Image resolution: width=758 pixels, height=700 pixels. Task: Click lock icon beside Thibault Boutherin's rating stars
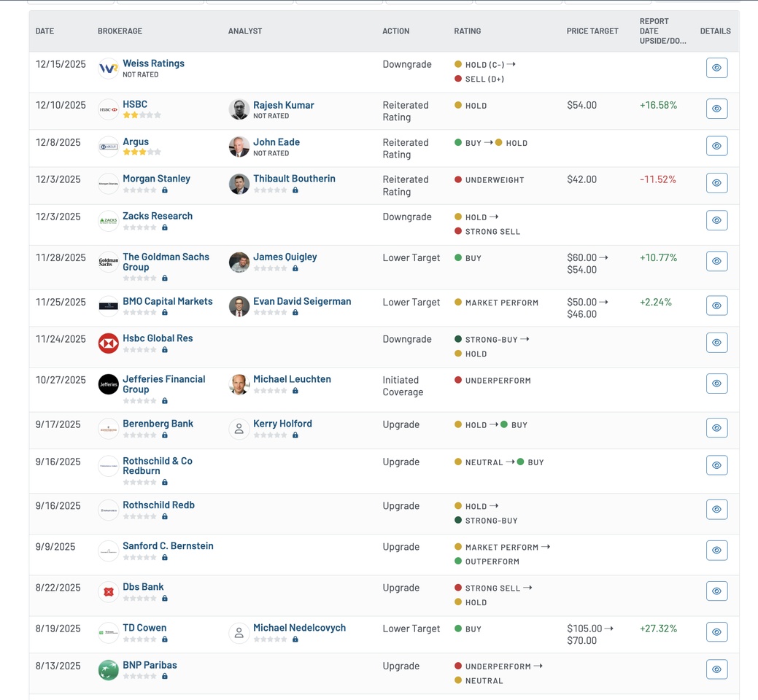coord(295,190)
